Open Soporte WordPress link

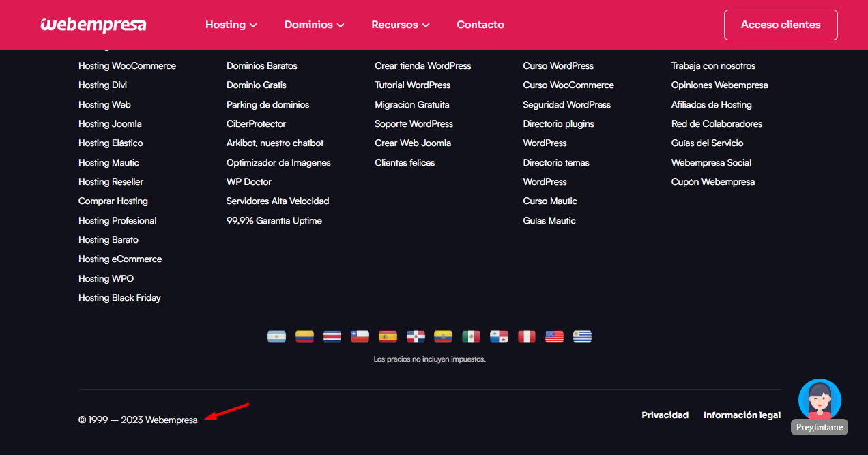coord(414,124)
